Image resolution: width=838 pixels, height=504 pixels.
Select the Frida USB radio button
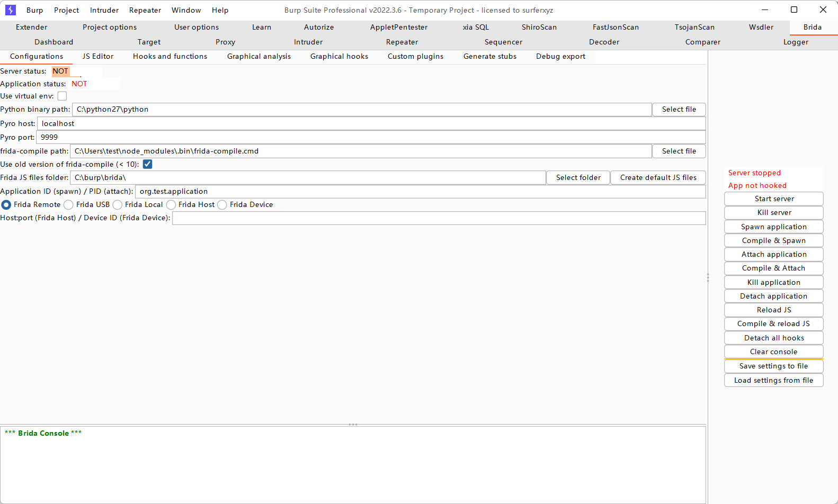click(x=68, y=204)
